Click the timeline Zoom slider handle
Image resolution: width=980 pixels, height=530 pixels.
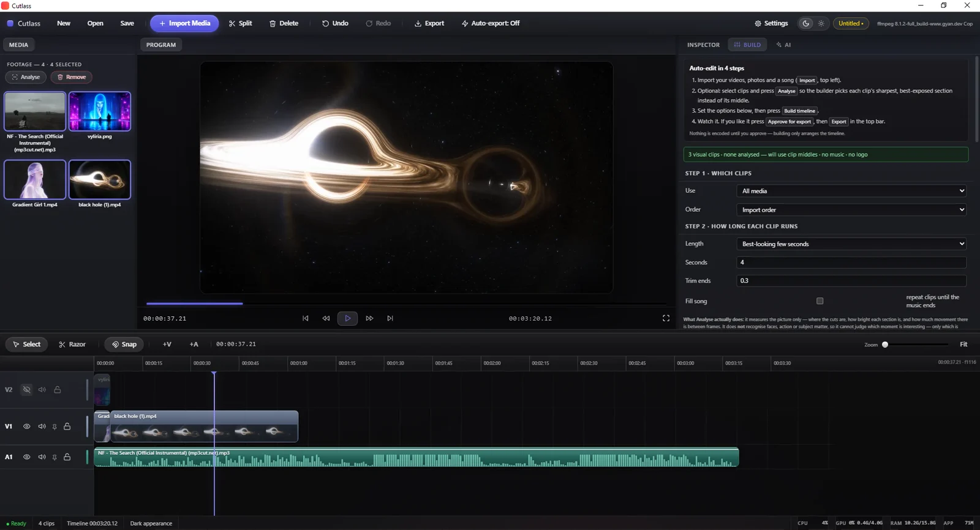(885, 345)
